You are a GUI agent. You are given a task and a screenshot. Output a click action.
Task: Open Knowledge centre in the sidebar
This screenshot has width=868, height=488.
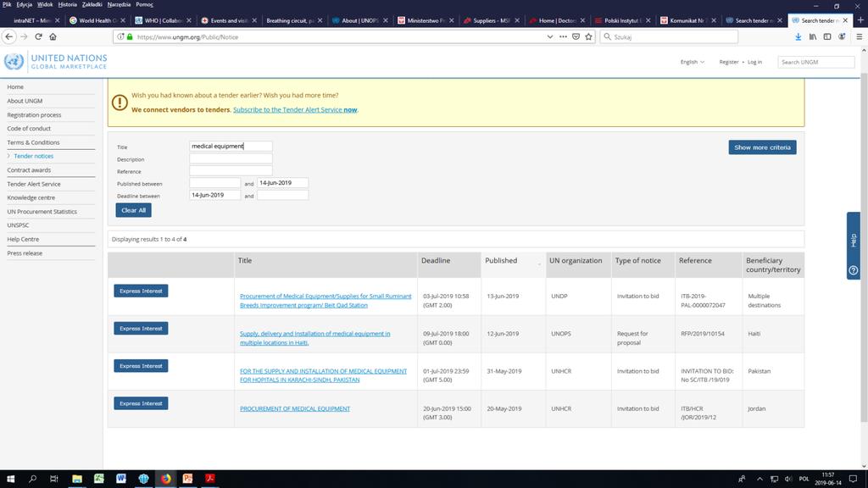click(x=31, y=197)
